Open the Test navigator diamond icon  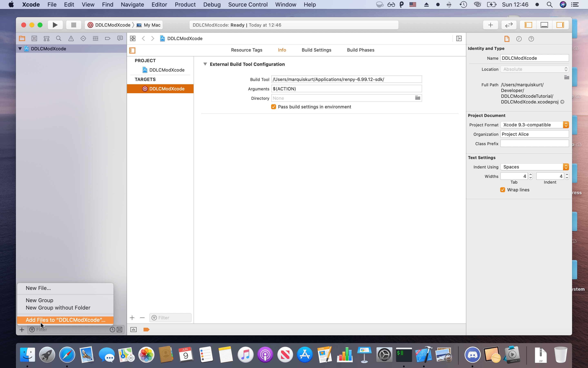point(83,38)
